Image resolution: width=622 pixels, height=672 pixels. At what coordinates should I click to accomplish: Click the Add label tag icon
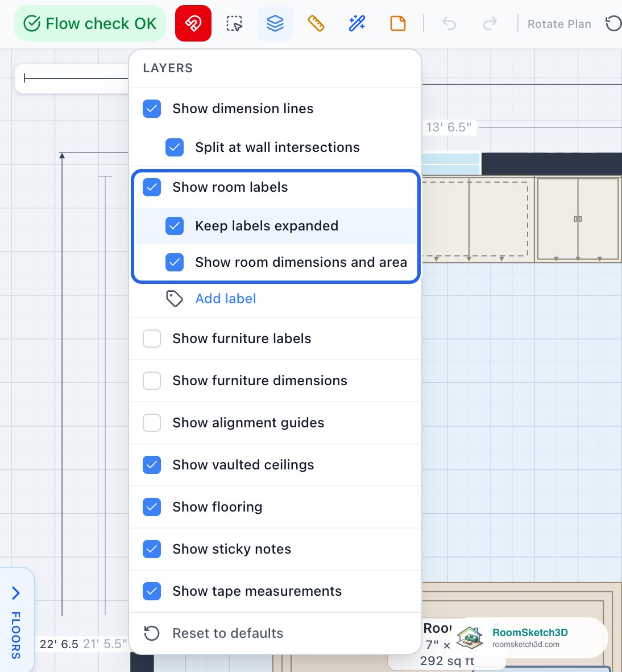175,299
